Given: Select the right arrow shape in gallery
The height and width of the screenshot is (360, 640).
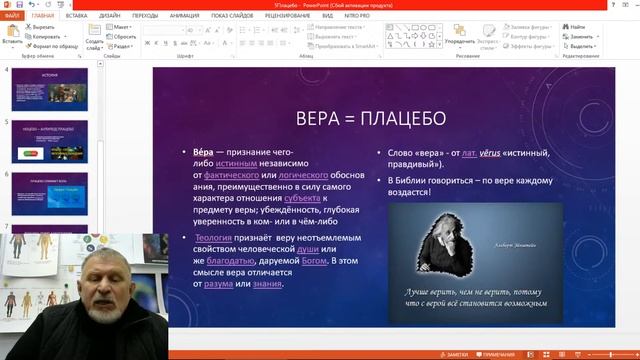Looking at the screenshot, I should (x=415, y=36).
